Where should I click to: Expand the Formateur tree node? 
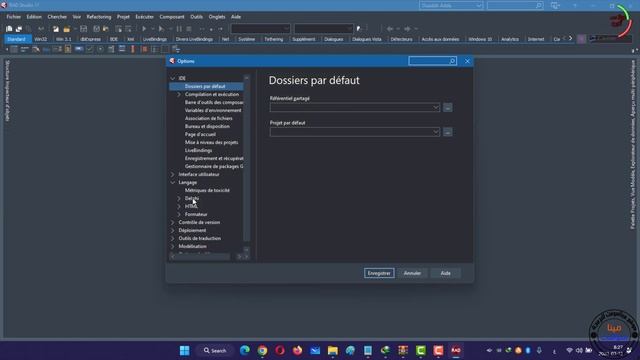pyautogui.click(x=179, y=214)
